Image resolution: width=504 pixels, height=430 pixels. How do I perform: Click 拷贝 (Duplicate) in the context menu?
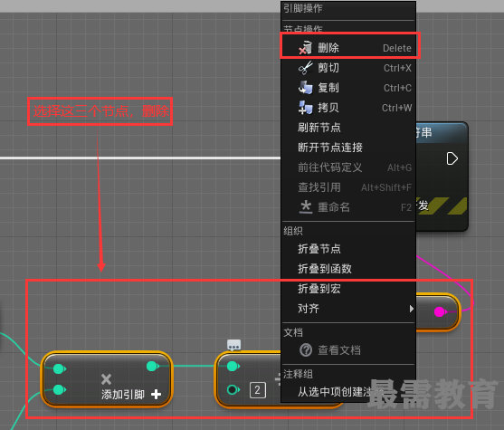coord(348,108)
